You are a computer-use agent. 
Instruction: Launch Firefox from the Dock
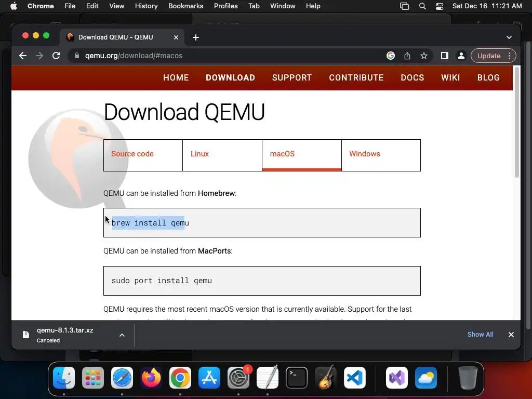point(151,378)
